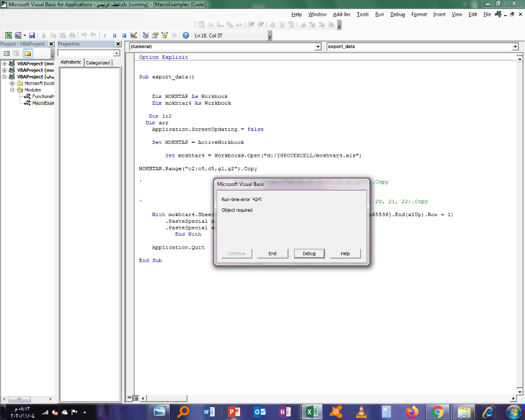Collapse the third VBAProject tree node

(x=4, y=77)
